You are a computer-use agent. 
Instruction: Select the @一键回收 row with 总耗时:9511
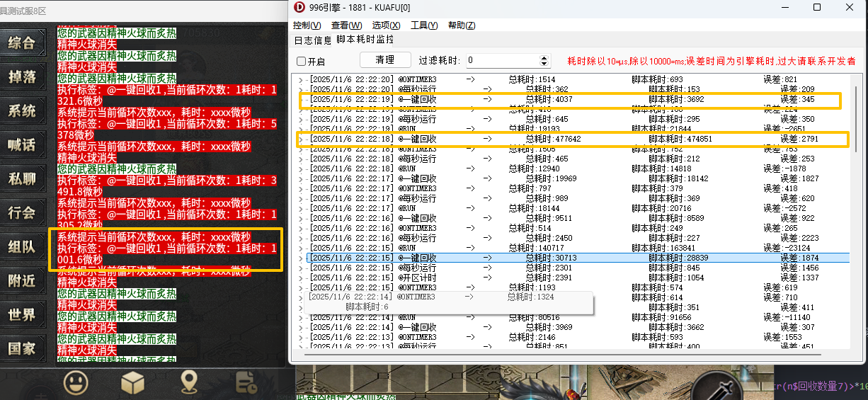(577, 219)
